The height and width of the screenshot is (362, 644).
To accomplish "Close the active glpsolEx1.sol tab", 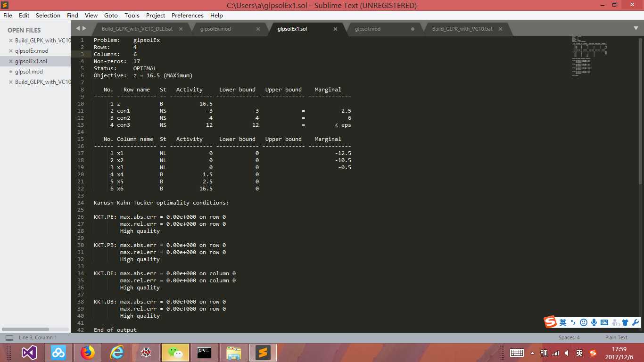I will (x=335, y=29).
